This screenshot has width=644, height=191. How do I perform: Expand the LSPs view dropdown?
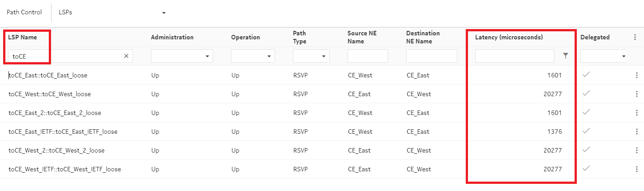click(x=164, y=13)
